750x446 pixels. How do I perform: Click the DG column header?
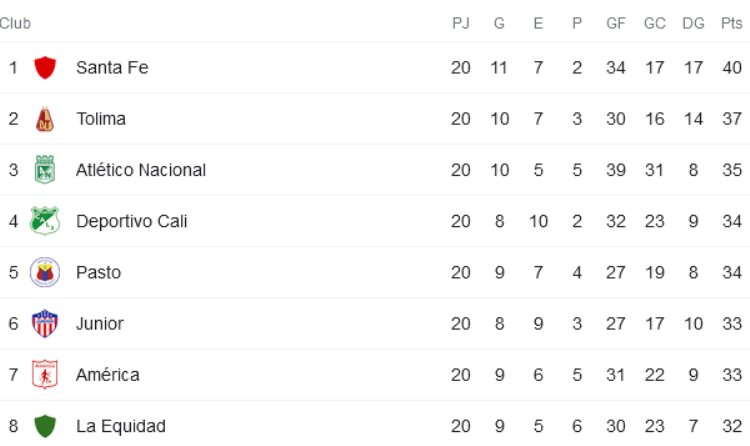(x=693, y=23)
